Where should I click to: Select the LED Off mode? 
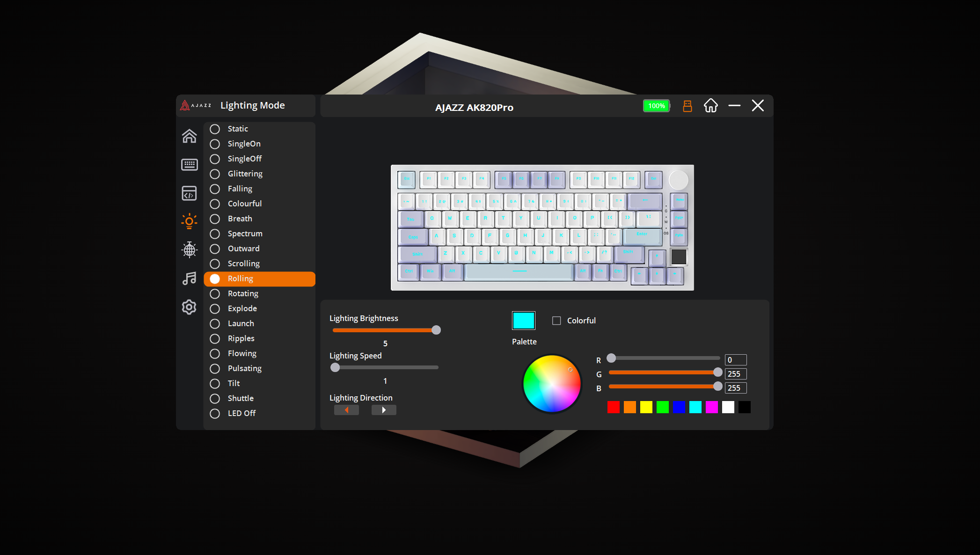click(x=259, y=413)
